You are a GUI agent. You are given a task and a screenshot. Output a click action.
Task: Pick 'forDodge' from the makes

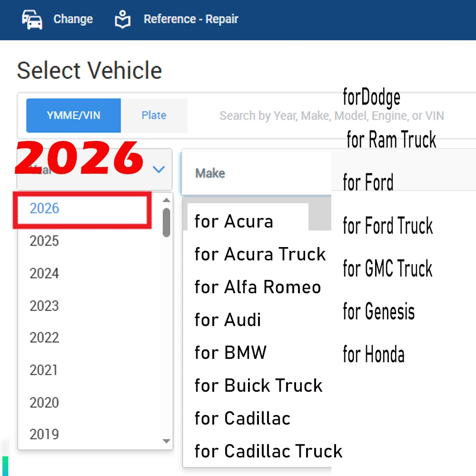(372, 97)
